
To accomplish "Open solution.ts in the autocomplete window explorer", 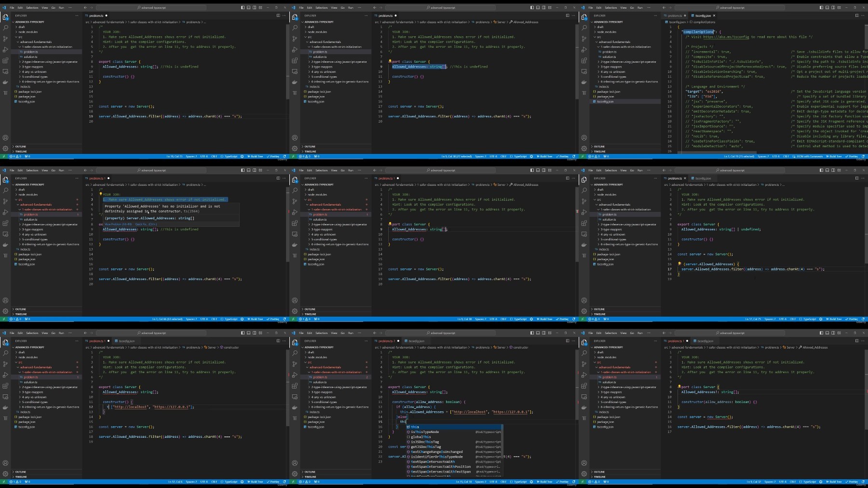I will [x=319, y=382].
